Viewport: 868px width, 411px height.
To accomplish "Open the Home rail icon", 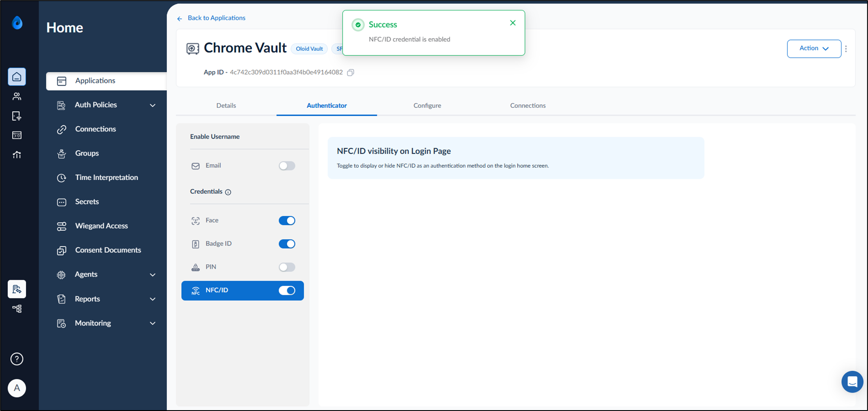I will tap(17, 77).
